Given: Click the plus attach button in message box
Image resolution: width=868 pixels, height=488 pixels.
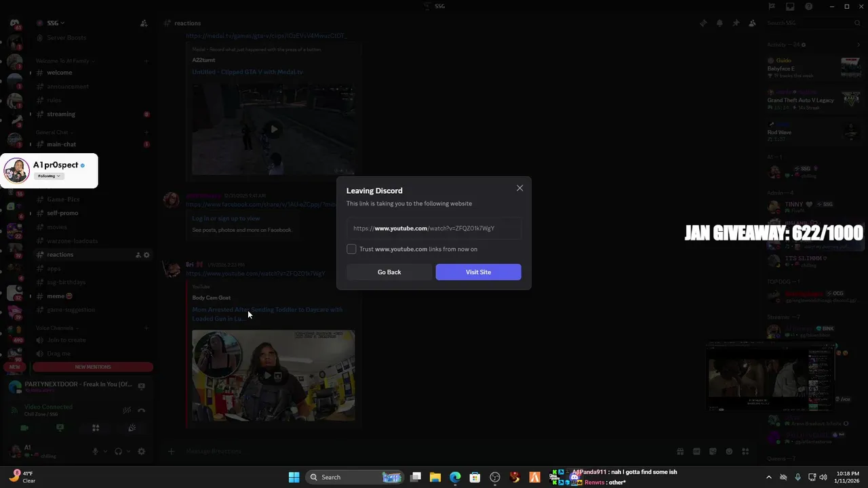Looking at the screenshot, I should point(171,451).
